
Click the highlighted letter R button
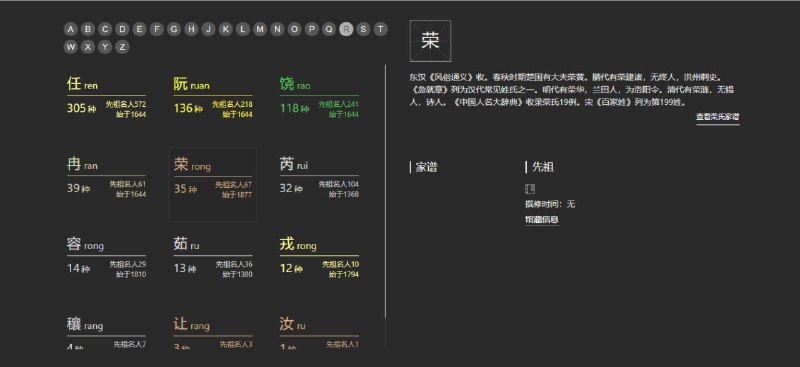point(346,29)
